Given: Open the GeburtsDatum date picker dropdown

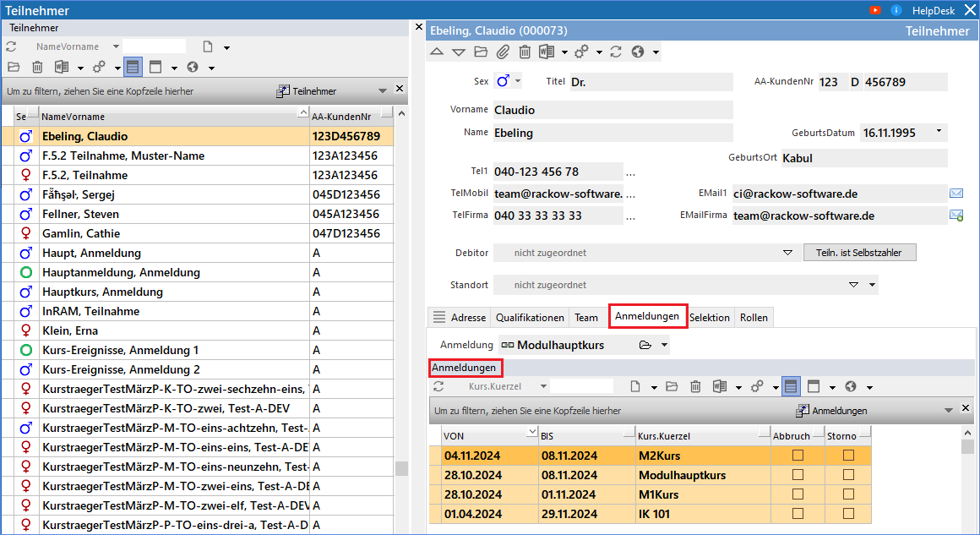Looking at the screenshot, I should coord(939,132).
